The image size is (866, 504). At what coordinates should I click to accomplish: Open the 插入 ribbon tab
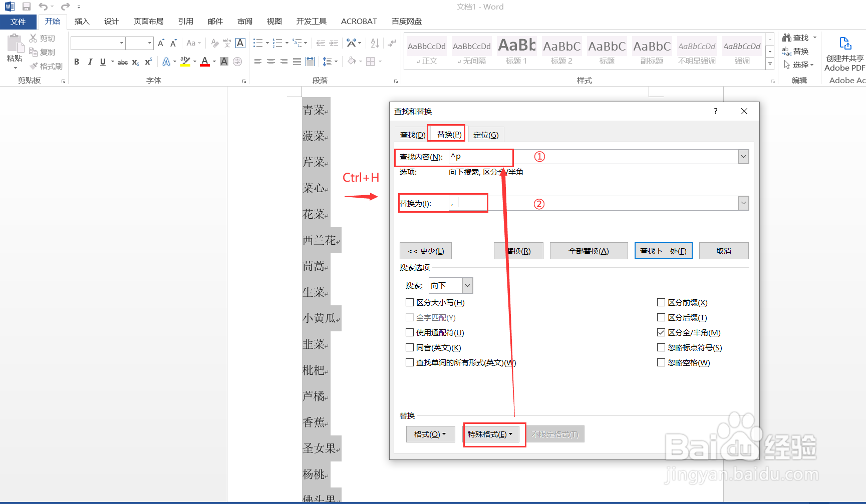click(x=82, y=21)
